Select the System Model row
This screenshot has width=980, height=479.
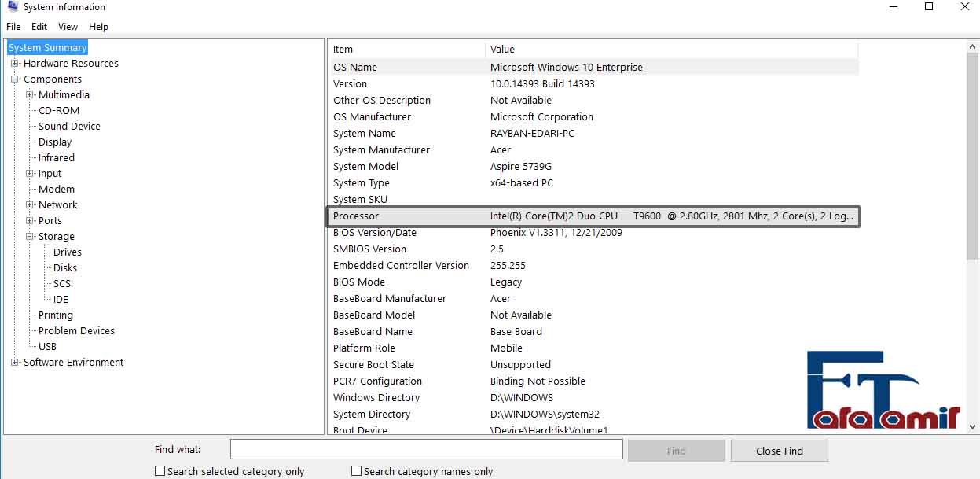[x=593, y=167]
